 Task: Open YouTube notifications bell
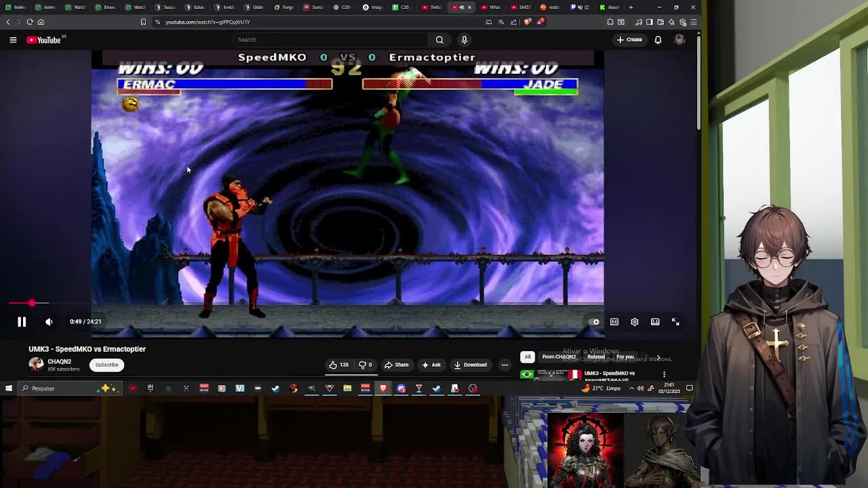click(658, 40)
